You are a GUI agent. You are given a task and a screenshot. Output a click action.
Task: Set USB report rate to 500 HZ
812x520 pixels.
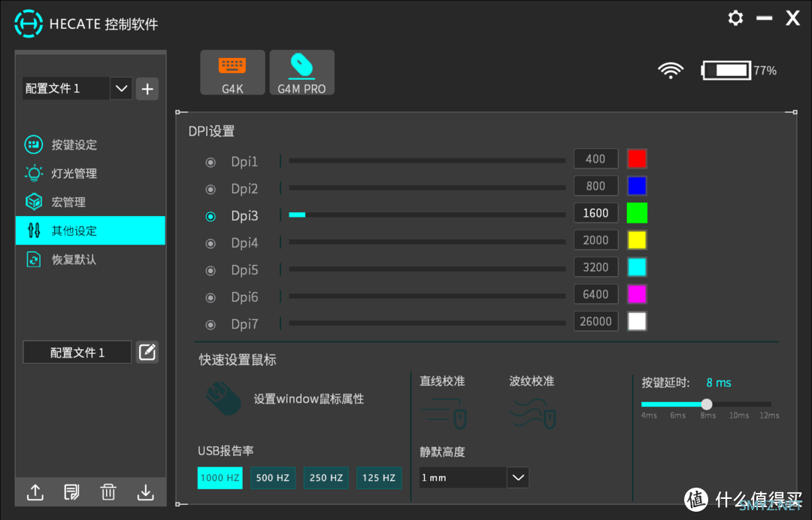coord(273,478)
